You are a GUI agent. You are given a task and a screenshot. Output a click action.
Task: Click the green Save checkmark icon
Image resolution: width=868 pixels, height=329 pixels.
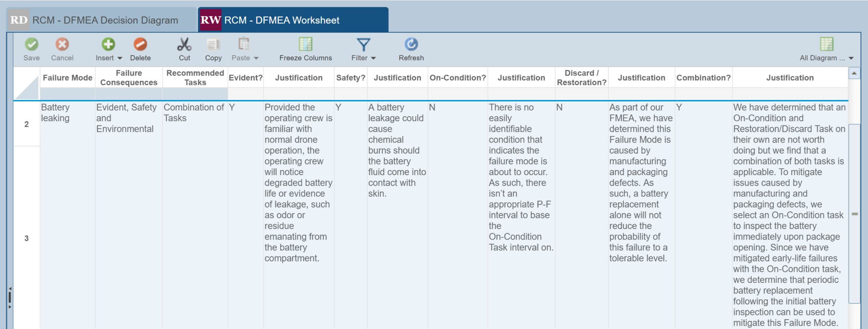(31, 45)
